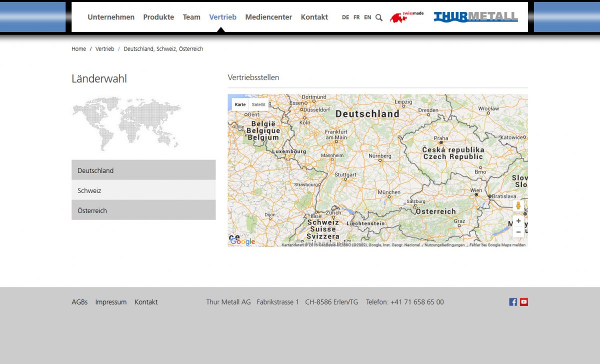The image size is (600, 364).
Task: Switch language to FR
Action: coord(356,17)
